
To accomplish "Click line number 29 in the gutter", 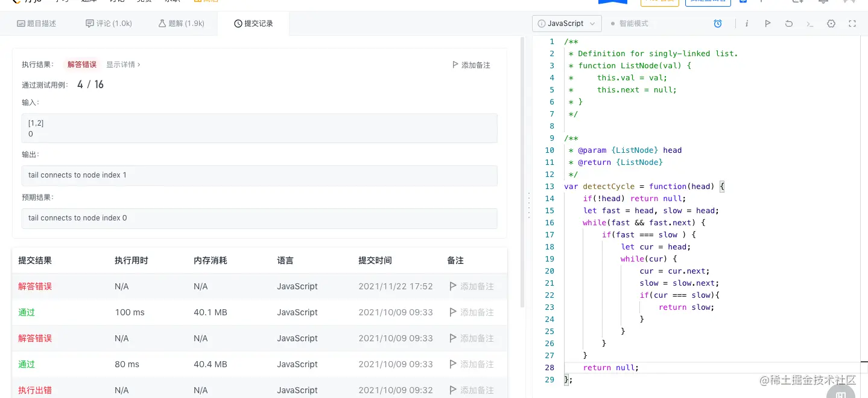I will 549,379.
